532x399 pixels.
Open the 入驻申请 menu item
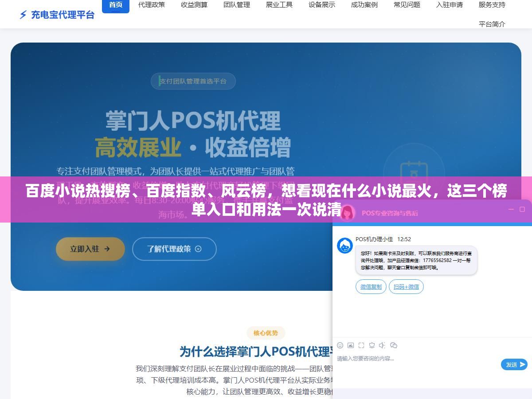click(450, 5)
